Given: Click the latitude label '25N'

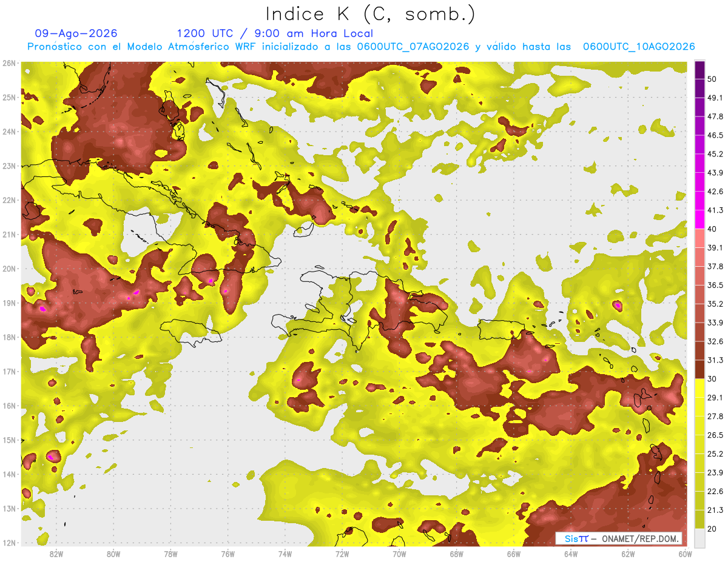Looking at the screenshot, I should point(8,97).
